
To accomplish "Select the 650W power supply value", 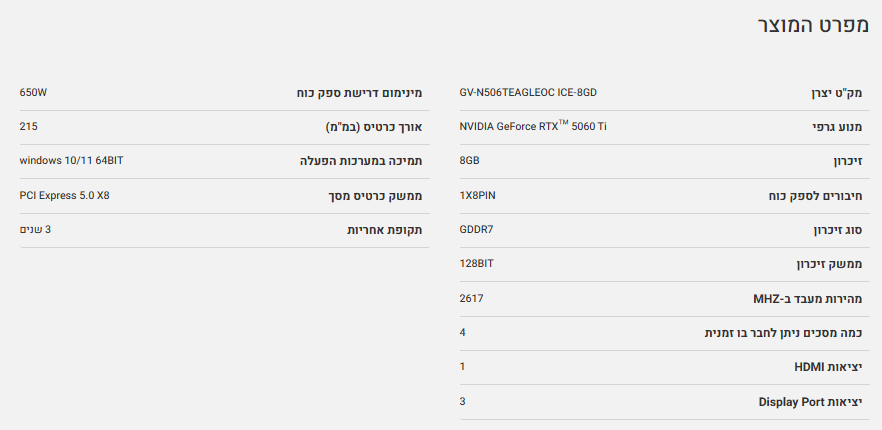I will click(34, 93).
